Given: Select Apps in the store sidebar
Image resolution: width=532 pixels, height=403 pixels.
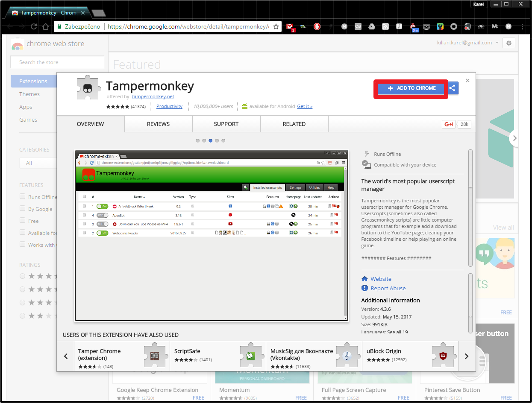Looking at the screenshot, I should point(26,107).
